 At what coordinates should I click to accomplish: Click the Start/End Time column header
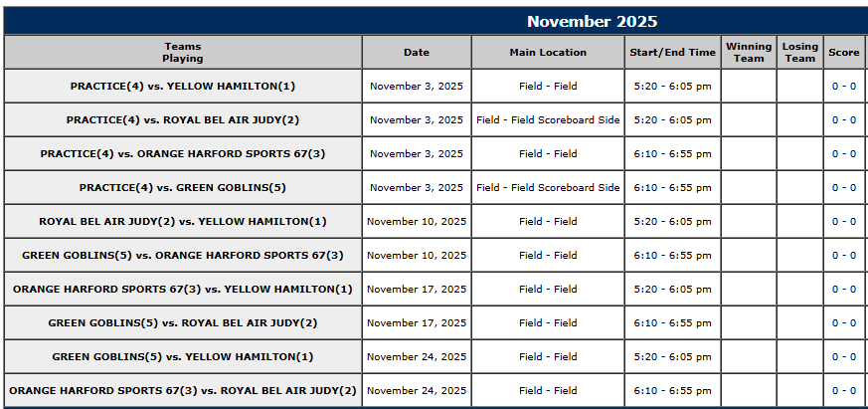coord(672,52)
